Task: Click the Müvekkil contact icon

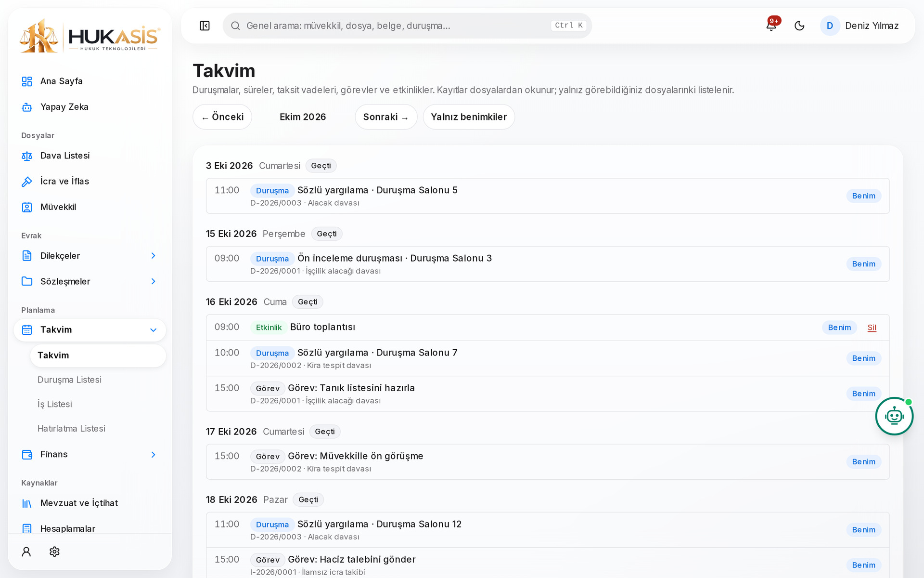Action: 27,207
